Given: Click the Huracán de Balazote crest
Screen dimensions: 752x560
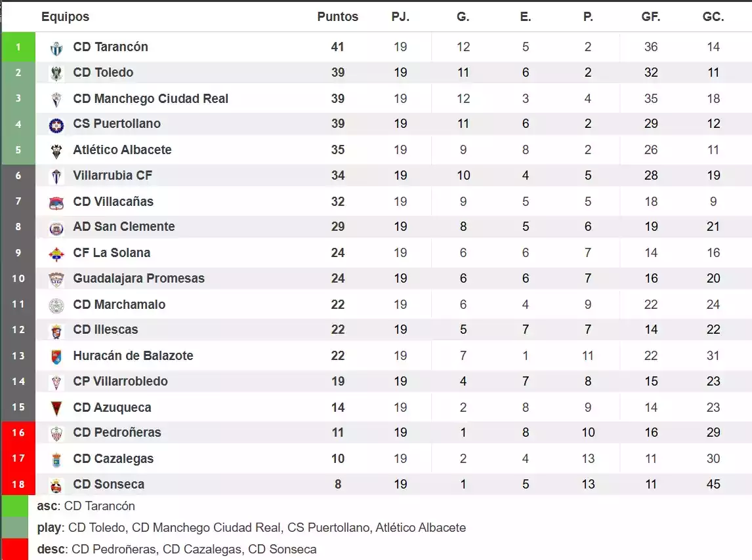Looking at the screenshot, I should point(56,357).
